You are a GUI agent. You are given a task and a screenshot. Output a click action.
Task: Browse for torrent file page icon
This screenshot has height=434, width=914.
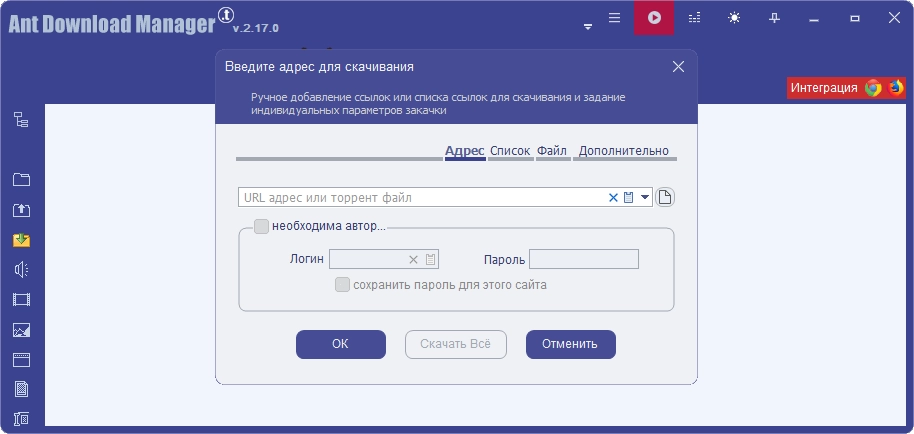click(x=665, y=197)
